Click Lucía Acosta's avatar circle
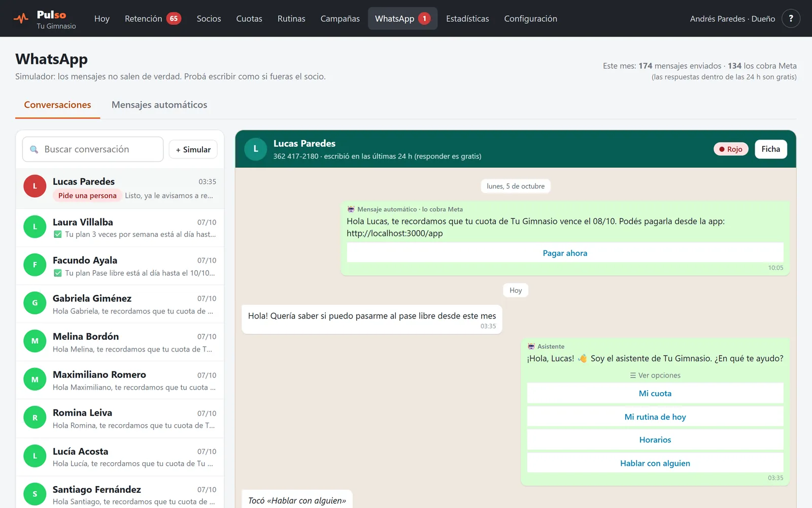Image resolution: width=812 pixels, height=508 pixels. pyautogui.click(x=35, y=456)
